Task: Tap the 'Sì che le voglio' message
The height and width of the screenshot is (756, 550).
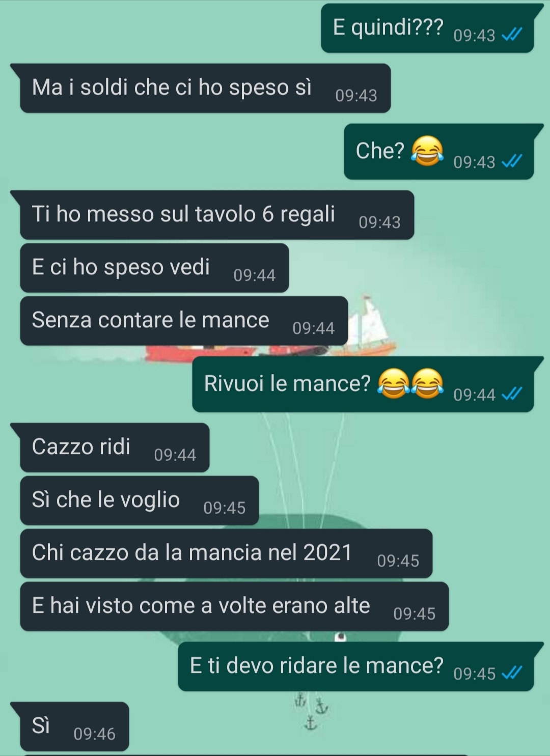Action: (140, 500)
